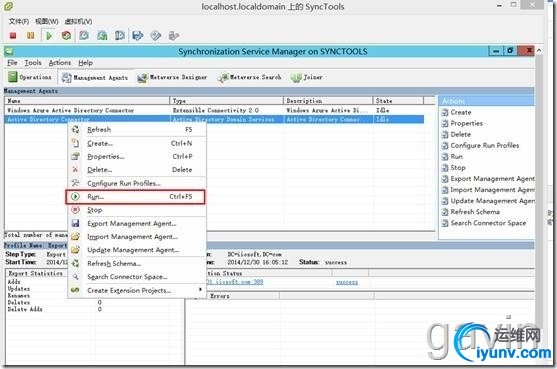557x369 pixels.
Task: Open the Tools menu
Action: coord(33,63)
